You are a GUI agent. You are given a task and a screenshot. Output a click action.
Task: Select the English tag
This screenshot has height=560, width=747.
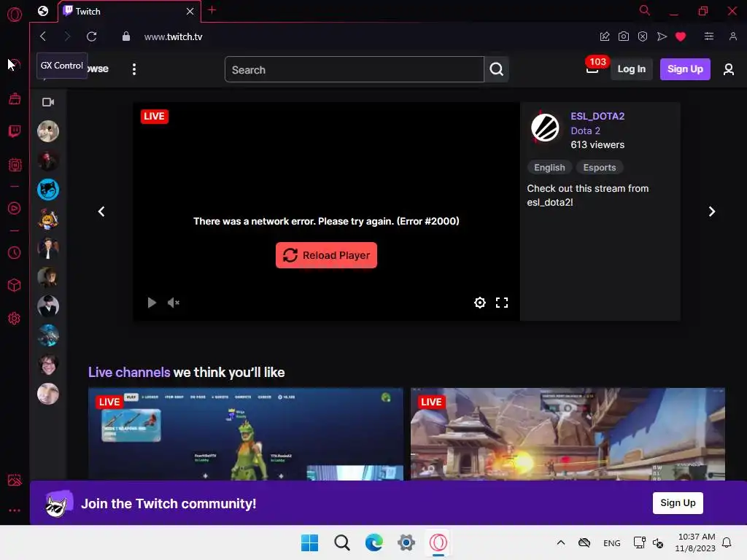pyautogui.click(x=549, y=168)
